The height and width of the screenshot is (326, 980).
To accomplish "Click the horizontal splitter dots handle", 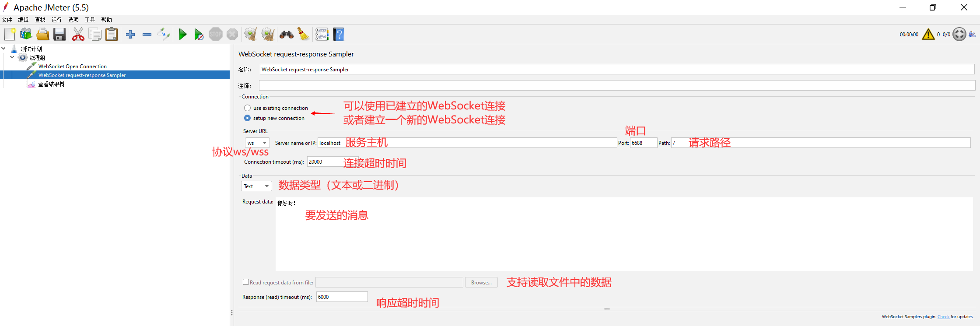I will (x=607, y=309).
